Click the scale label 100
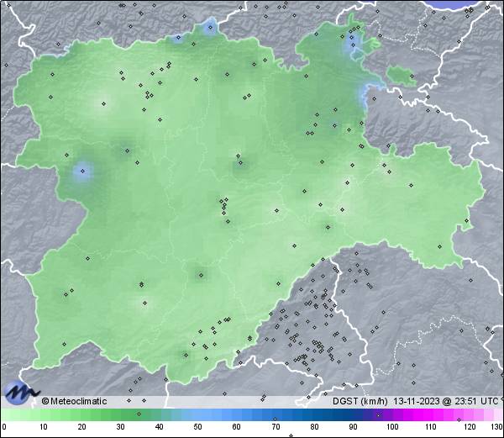504x438 pixels. pos(392,427)
